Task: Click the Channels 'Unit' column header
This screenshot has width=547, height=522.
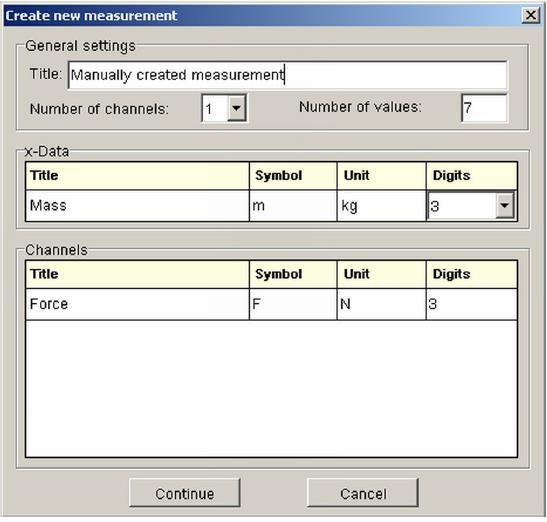Action: click(381, 274)
